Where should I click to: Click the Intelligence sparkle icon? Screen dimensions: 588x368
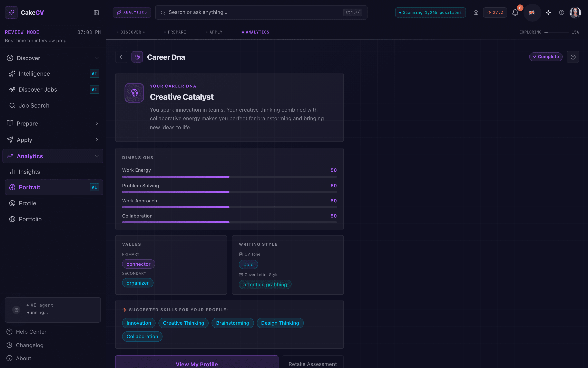click(x=12, y=74)
